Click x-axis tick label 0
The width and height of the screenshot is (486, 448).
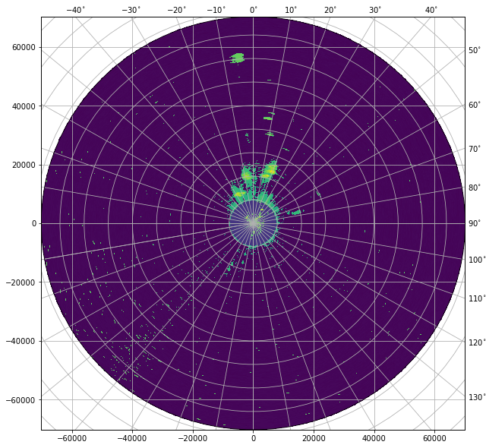pyautogui.click(x=254, y=438)
